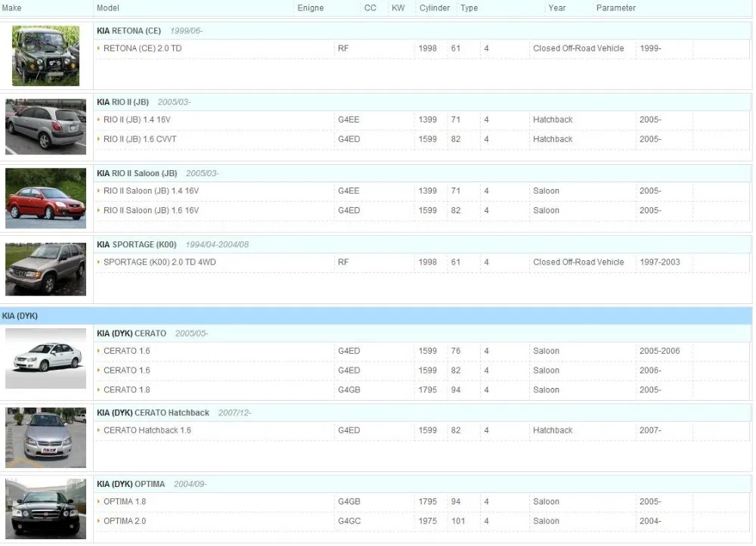Viewport: 756px width, 546px height.
Task: Click the orange arrow bullet before RETONA (CE) 2.0 TD
Action: pos(99,48)
